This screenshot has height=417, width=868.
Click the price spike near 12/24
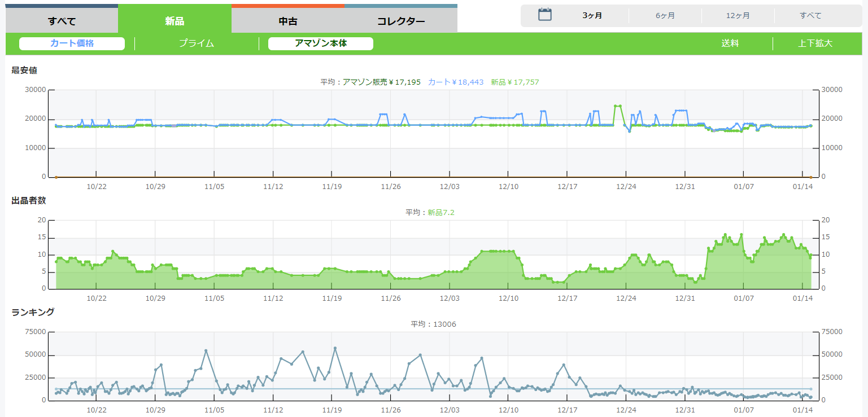tap(617, 106)
